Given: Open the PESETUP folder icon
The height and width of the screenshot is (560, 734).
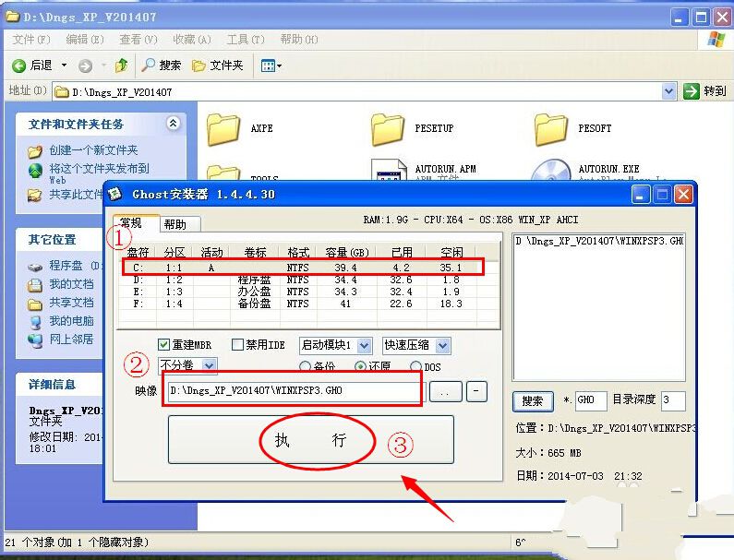Looking at the screenshot, I should 388,128.
